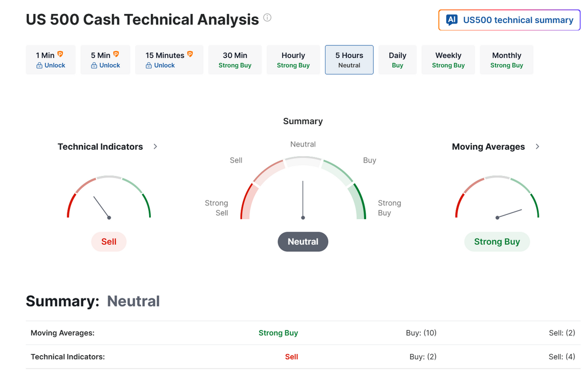Viewport: 588px width, 384px height.
Task: Open the Weekly timeframe tab
Action: click(448, 60)
